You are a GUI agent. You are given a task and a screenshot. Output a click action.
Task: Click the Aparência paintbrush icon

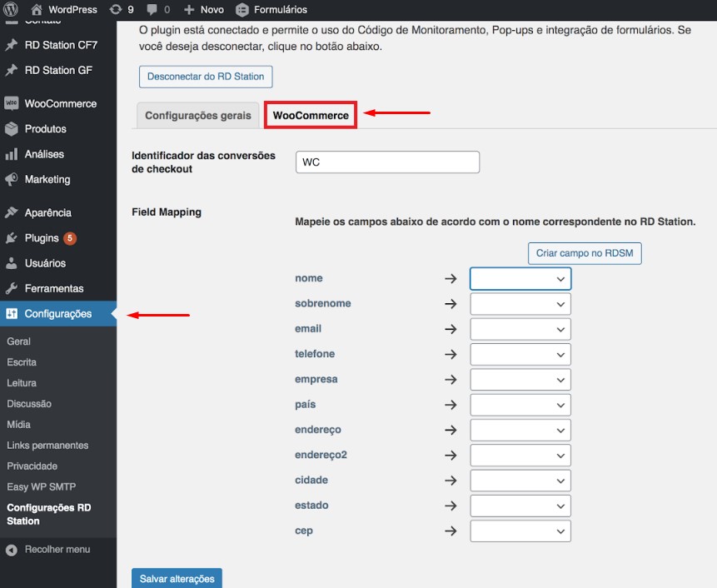(12, 212)
